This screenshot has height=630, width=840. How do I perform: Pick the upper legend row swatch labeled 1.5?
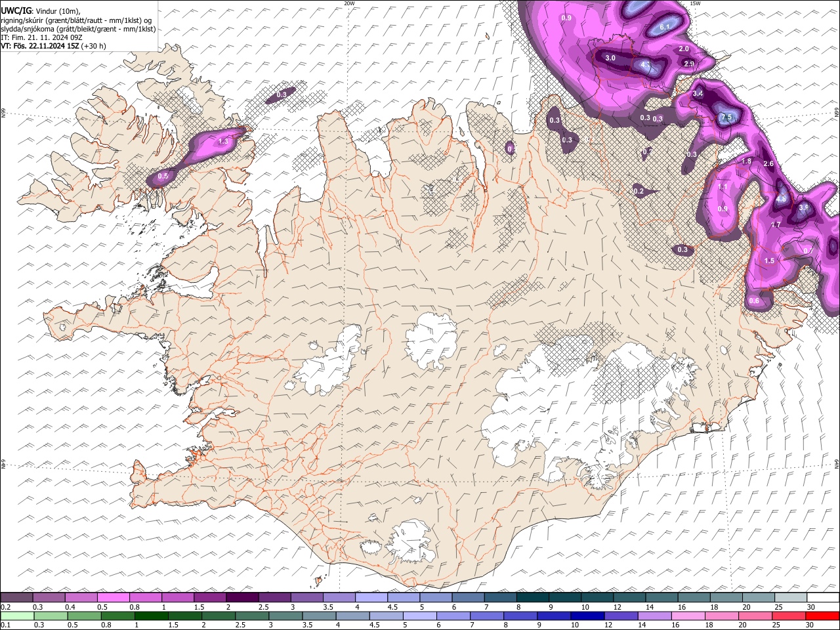click(x=210, y=598)
